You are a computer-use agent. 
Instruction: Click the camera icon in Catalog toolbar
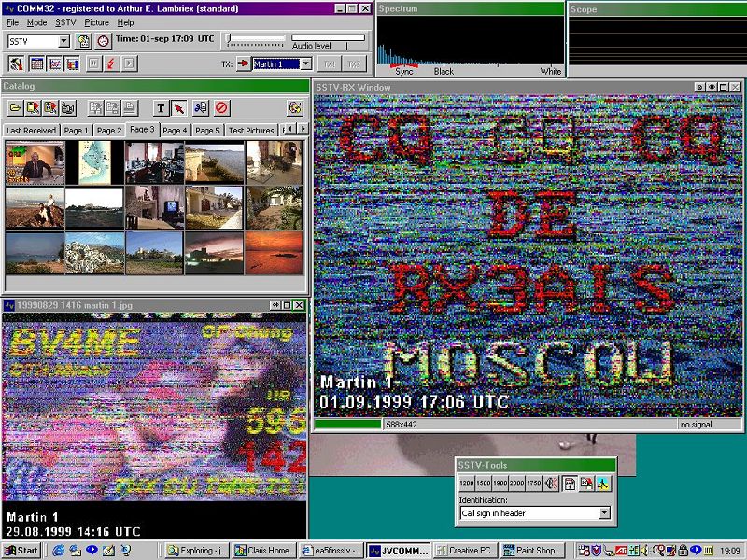pyautogui.click(x=67, y=107)
